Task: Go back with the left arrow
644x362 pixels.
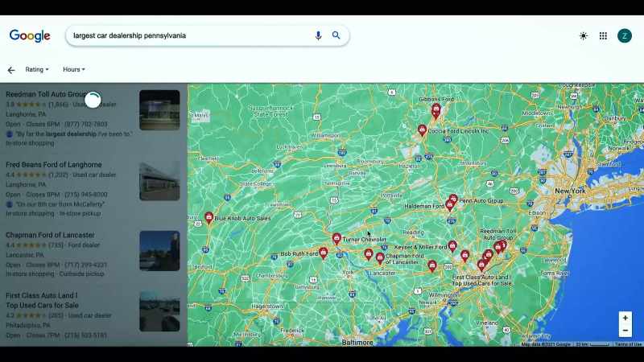Action: (x=11, y=70)
